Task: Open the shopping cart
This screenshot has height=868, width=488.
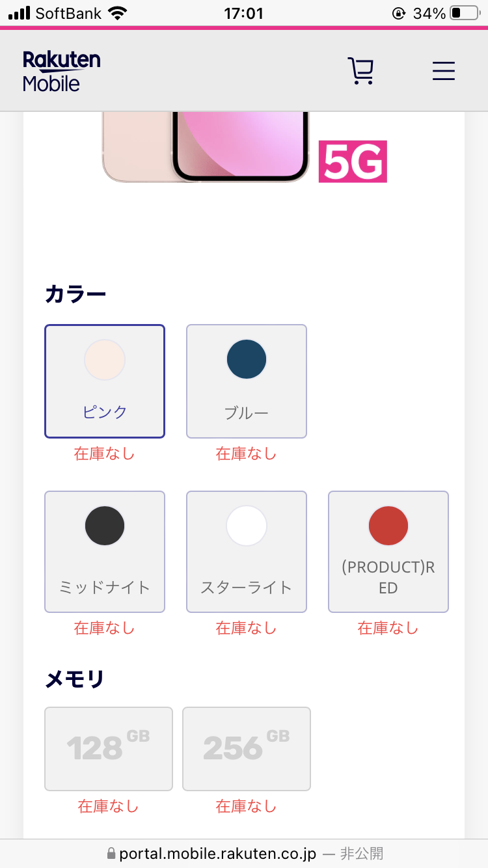Action: pyautogui.click(x=360, y=71)
